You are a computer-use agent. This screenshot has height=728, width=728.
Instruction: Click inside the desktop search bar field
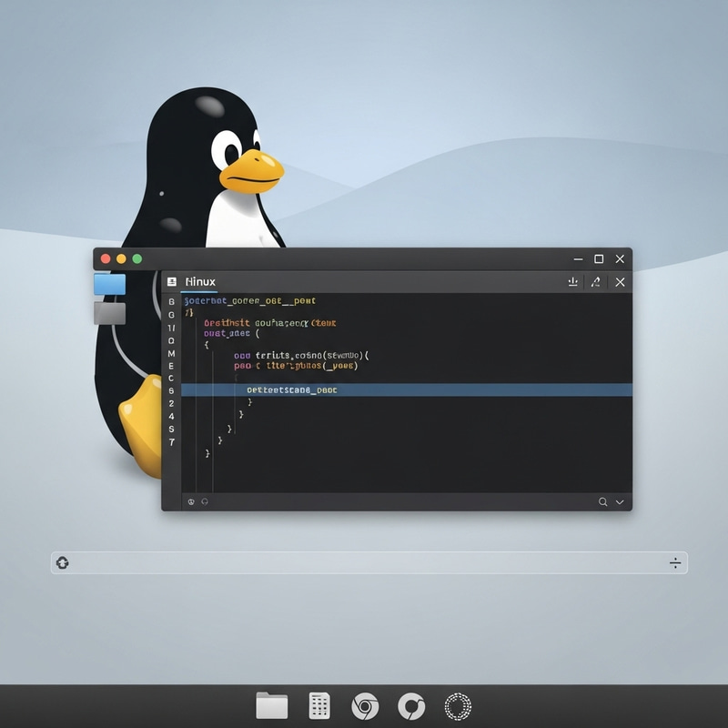click(x=364, y=562)
